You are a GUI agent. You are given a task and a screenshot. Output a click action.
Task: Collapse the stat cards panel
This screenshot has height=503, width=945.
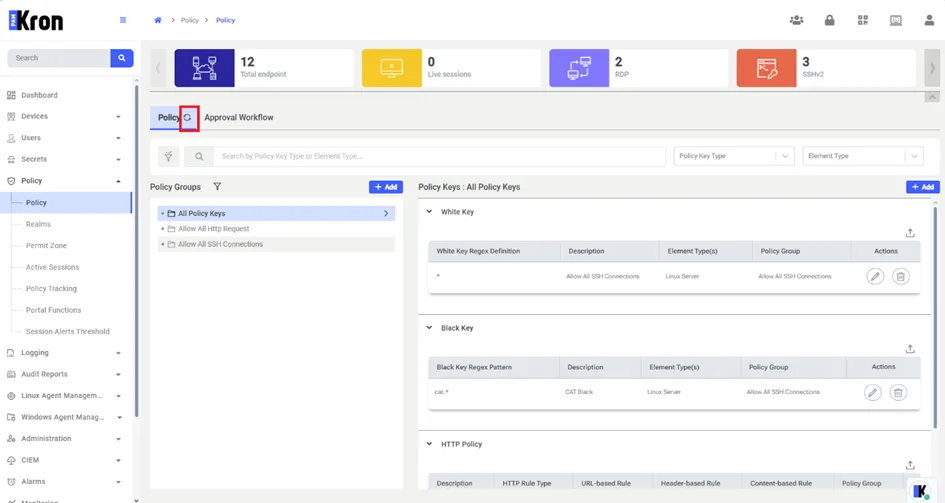932,97
